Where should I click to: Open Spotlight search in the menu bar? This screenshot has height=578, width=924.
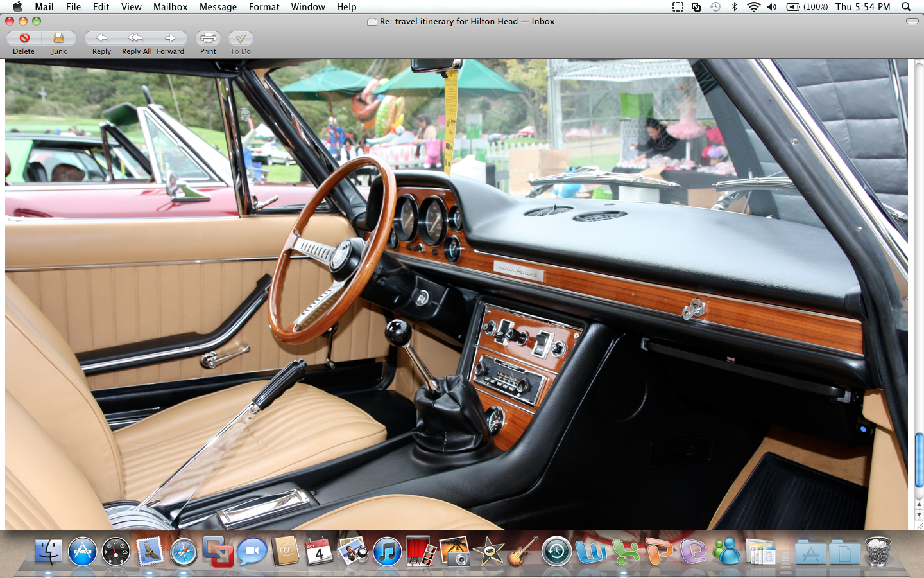(x=906, y=7)
